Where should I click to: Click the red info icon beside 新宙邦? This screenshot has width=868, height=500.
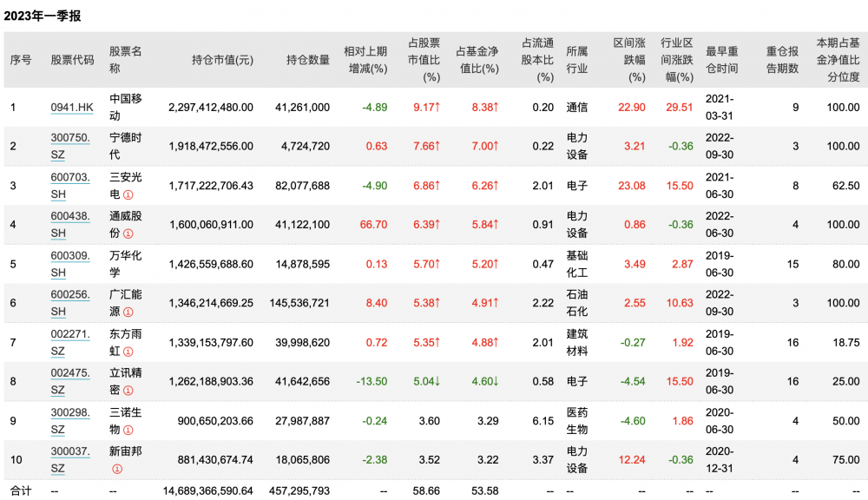117,469
